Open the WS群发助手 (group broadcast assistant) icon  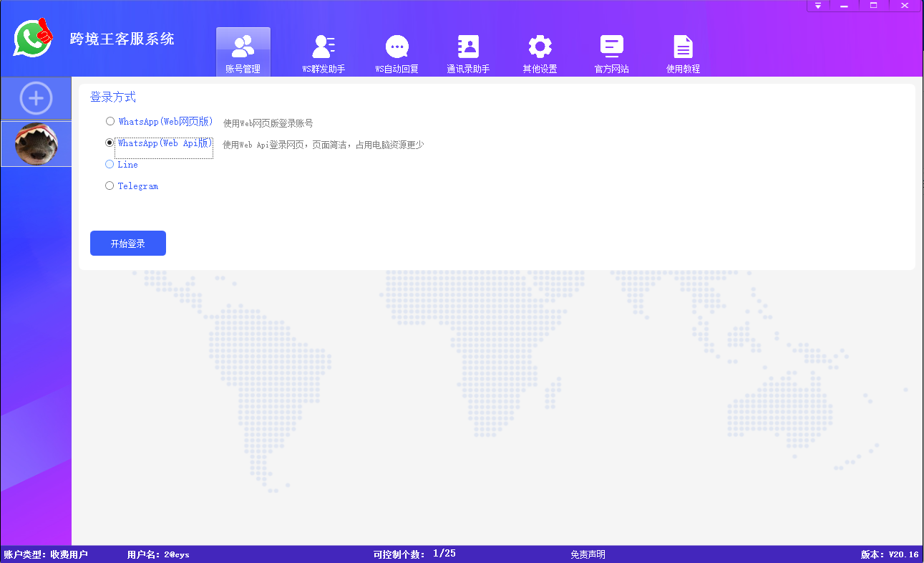click(x=323, y=50)
